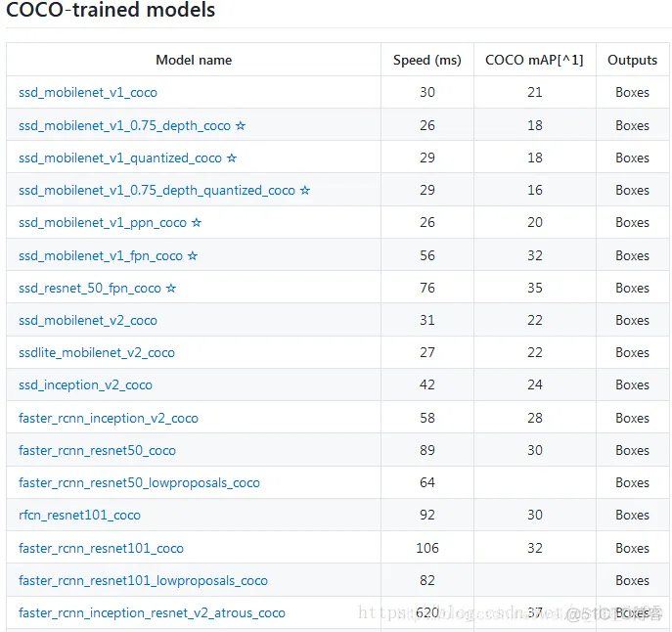Select speed value 30 for ssd_mobilenet_v1_coco
This screenshot has height=632, width=672.
tap(427, 92)
